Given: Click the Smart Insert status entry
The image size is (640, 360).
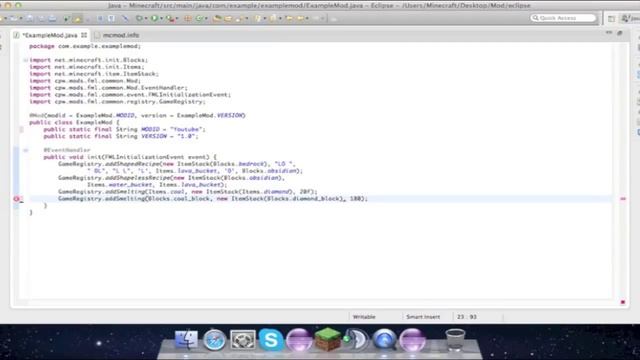Looking at the screenshot, I should pyautogui.click(x=423, y=317).
